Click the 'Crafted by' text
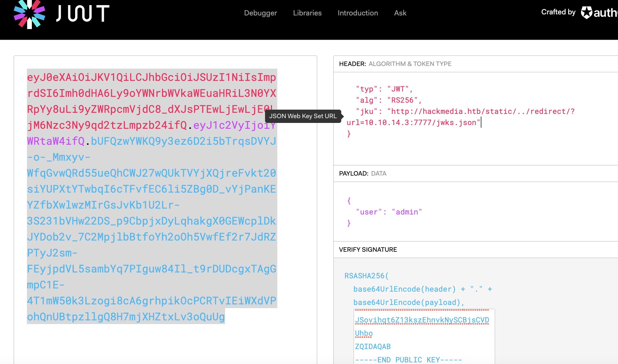 [x=558, y=12]
